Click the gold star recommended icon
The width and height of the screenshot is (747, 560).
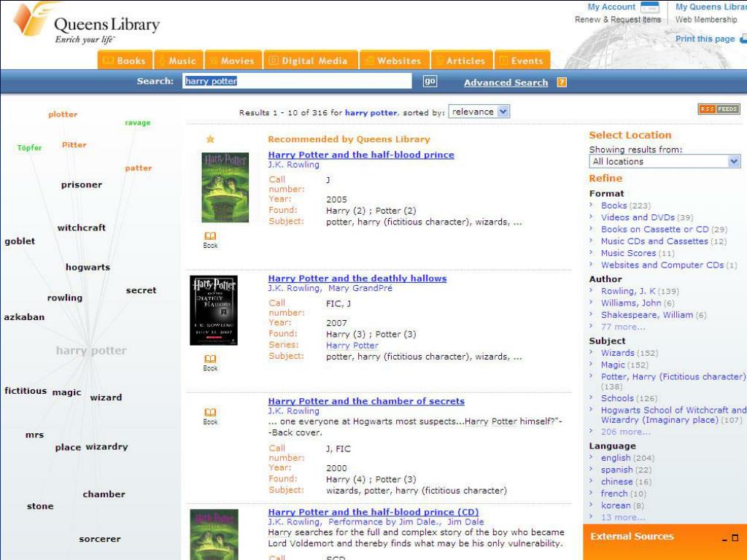coord(210,139)
